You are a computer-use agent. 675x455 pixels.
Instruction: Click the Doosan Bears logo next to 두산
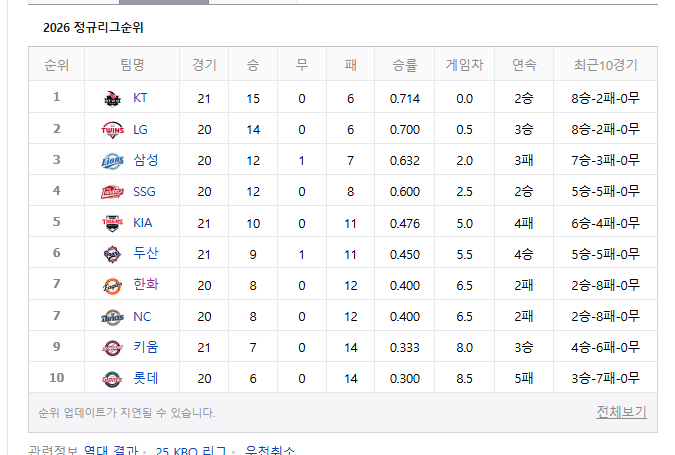point(112,254)
